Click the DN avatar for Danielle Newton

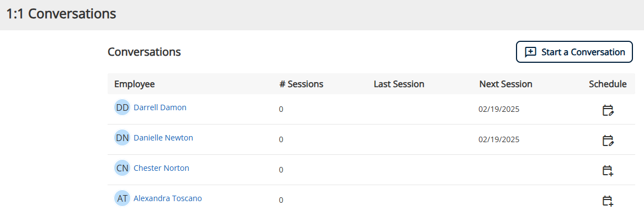coord(122,138)
